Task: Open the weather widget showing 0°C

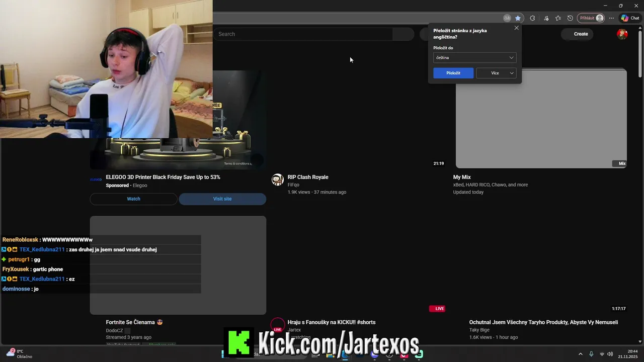Action: (x=19, y=354)
